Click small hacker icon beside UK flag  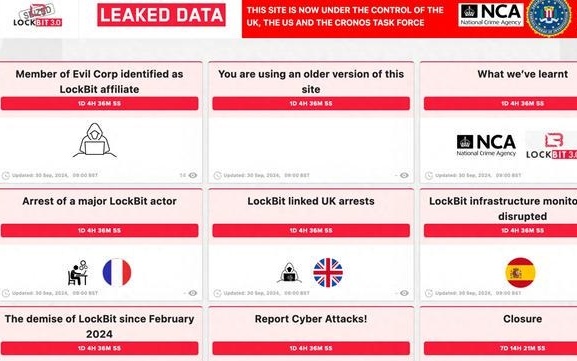point(289,273)
